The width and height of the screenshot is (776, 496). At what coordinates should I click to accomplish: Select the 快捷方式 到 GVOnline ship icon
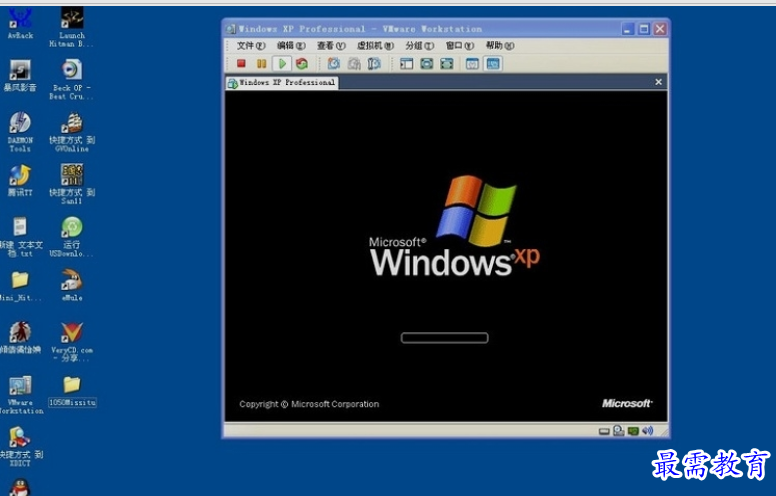pos(72,132)
